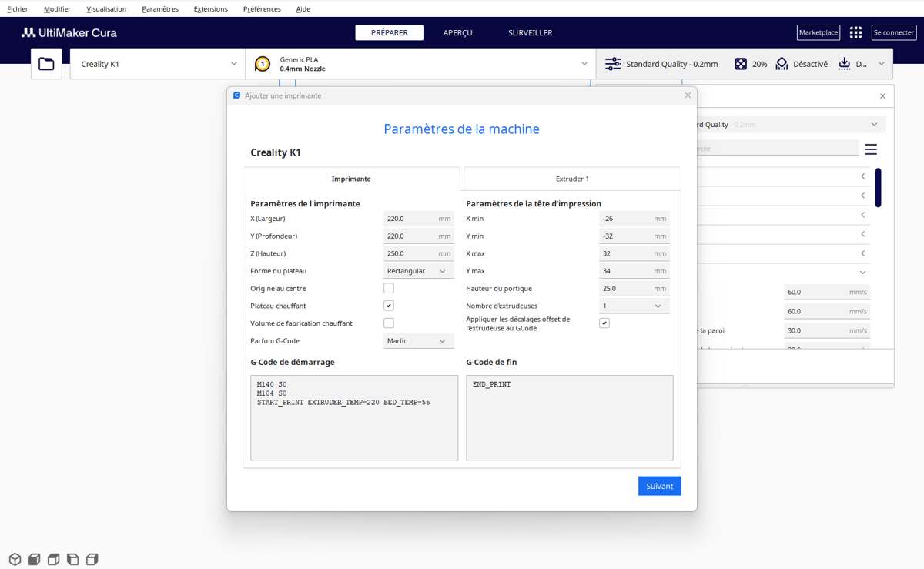Switch to the front view cube icon
The image size is (924, 569).
point(34,559)
